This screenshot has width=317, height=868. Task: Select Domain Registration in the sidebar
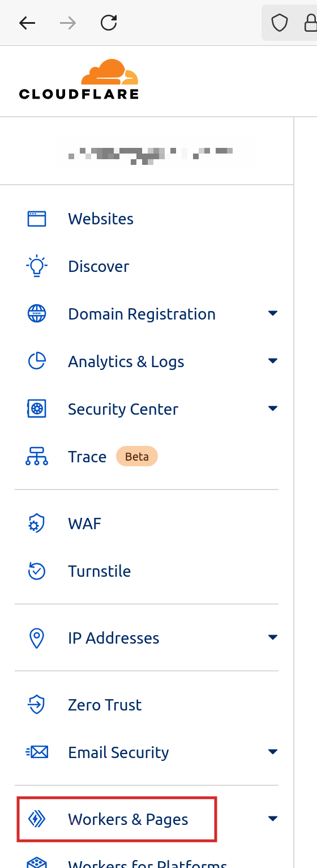point(142,314)
